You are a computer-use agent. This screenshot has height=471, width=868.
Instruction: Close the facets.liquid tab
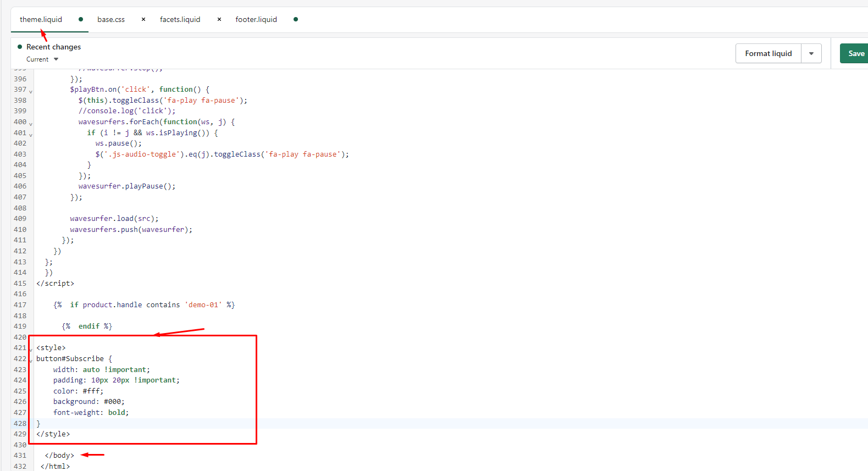219,19
